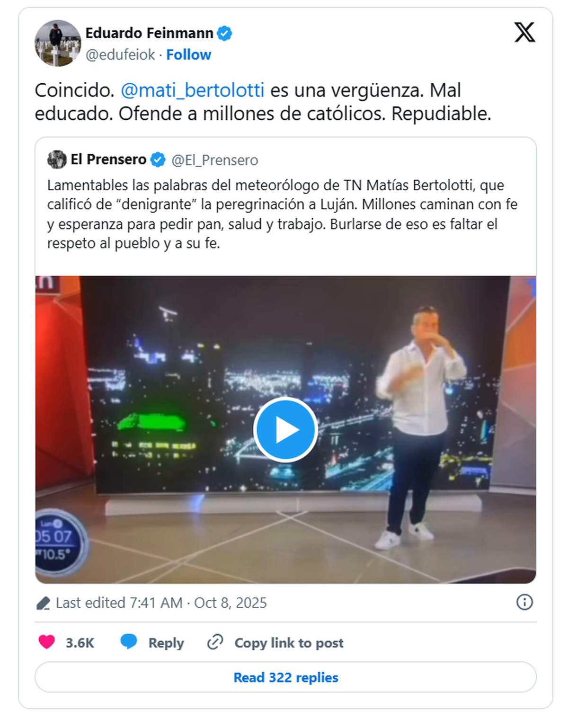This screenshot has width=568, height=728.
Task: Click El Prensero's verified badge
Action: (x=158, y=160)
